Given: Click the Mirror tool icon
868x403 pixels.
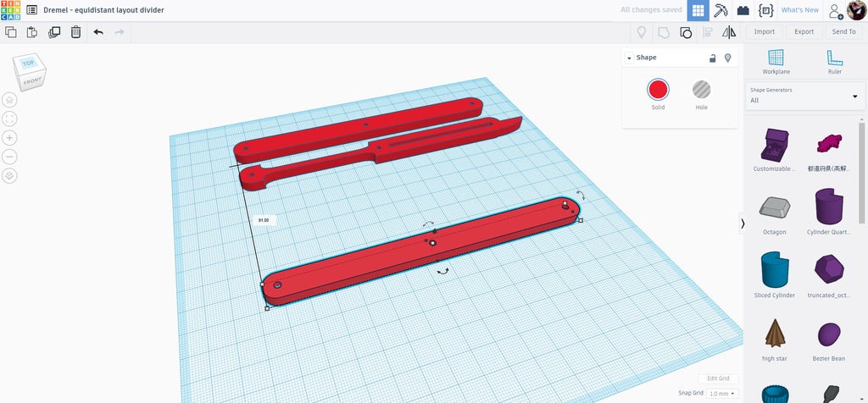Looking at the screenshot, I should pyautogui.click(x=729, y=32).
